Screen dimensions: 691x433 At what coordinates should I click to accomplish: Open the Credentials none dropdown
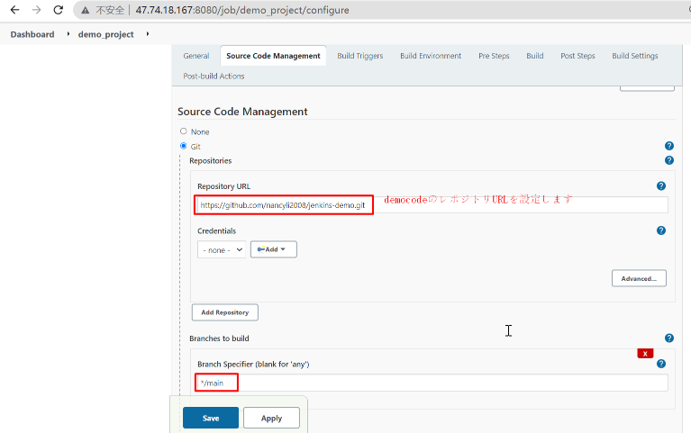click(222, 250)
